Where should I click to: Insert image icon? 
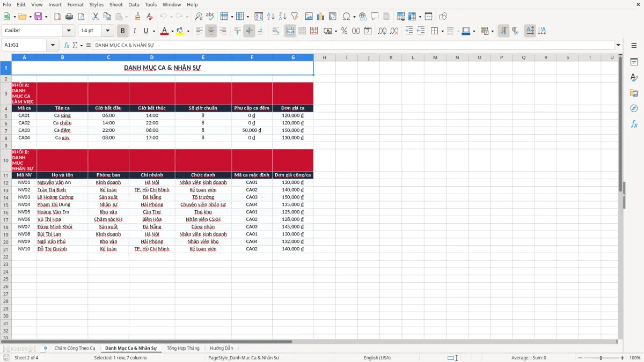[309, 17]
